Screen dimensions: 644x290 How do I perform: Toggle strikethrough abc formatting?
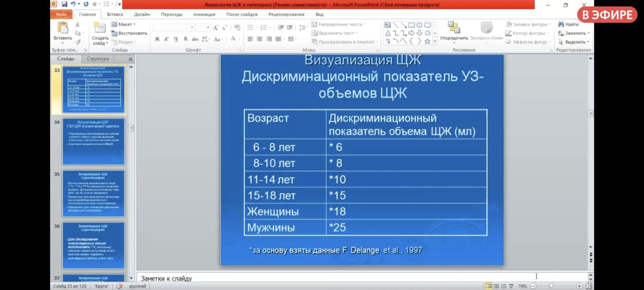[195, 39]
